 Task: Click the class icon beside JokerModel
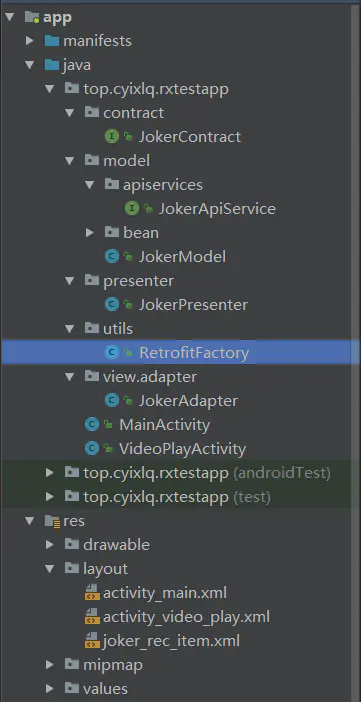(112, 256)
